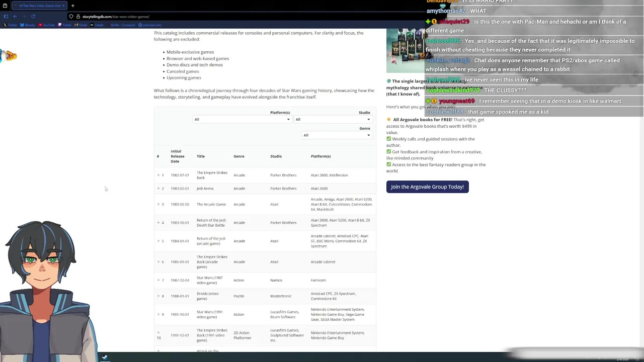Expand row 6 Empire Strikes Back arcade game
Viewport: 644px width, 362px height.
(158, 262)
